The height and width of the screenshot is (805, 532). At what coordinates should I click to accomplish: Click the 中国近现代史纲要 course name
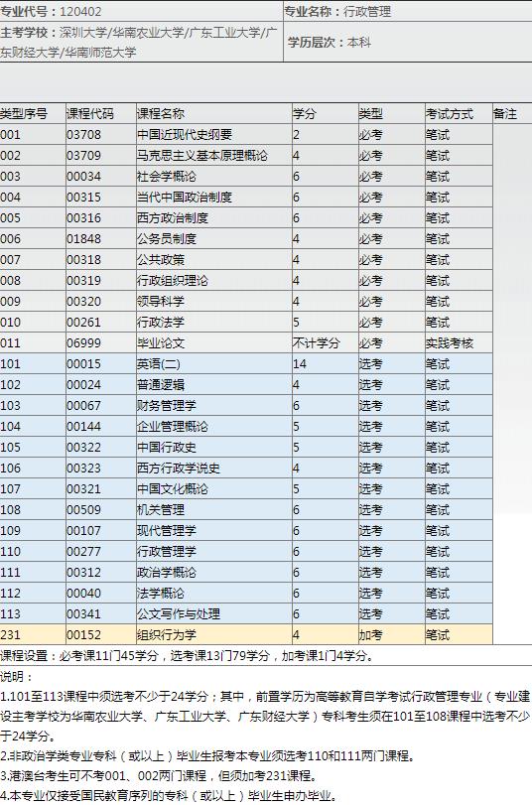point(185,135)
